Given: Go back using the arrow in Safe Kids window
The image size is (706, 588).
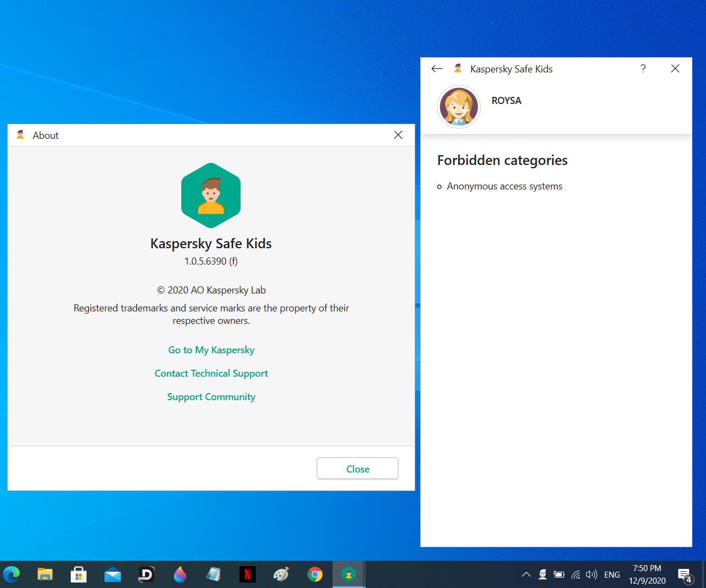Looking at the screenshot, I should (437, 69).
